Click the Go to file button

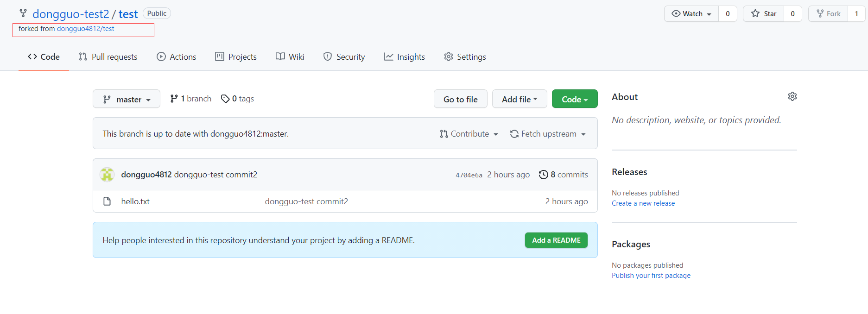tap(460, 99)
